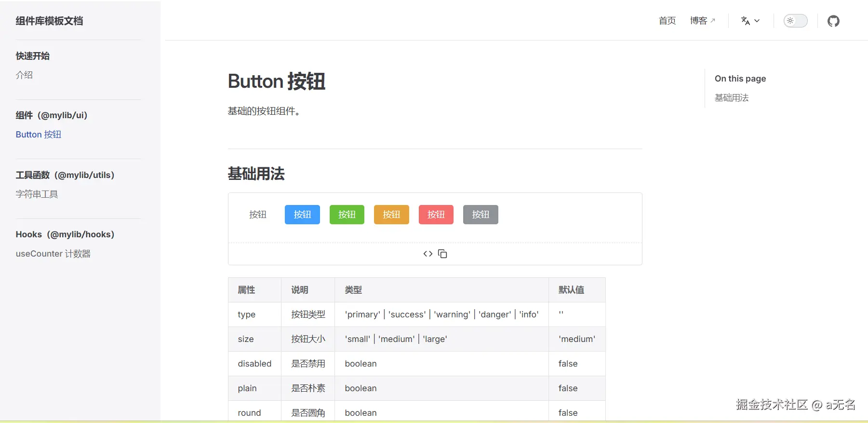Select the 'disabled' attribute cell

tap(254, 364)
